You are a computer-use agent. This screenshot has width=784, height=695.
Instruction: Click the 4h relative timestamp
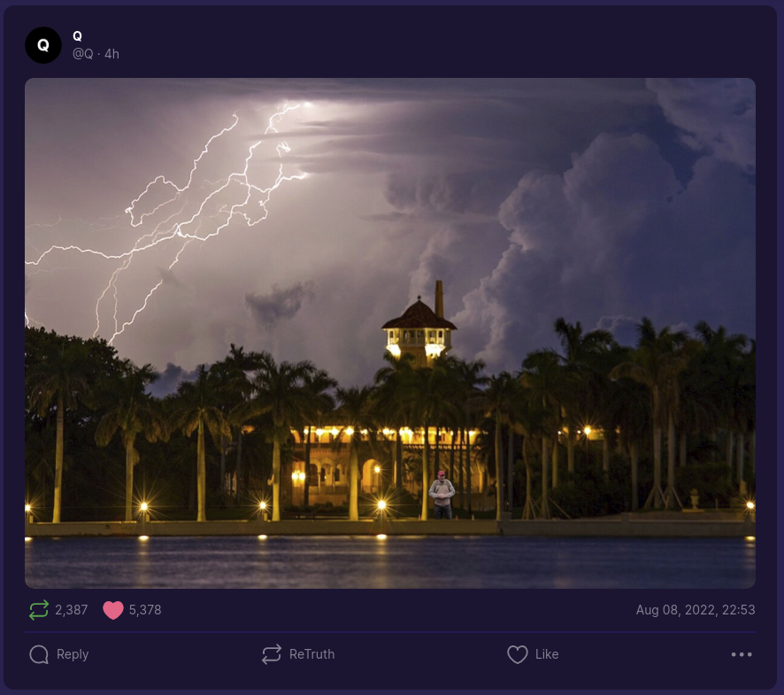pos(112,53)
